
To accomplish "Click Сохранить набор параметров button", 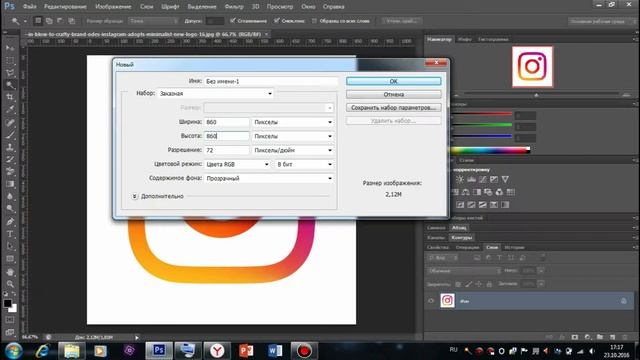I will point(393,108).
